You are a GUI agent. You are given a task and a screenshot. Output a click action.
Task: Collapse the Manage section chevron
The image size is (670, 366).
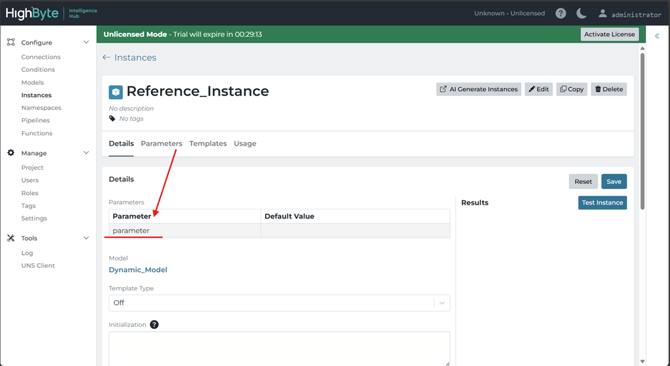(x=86, y=153)
